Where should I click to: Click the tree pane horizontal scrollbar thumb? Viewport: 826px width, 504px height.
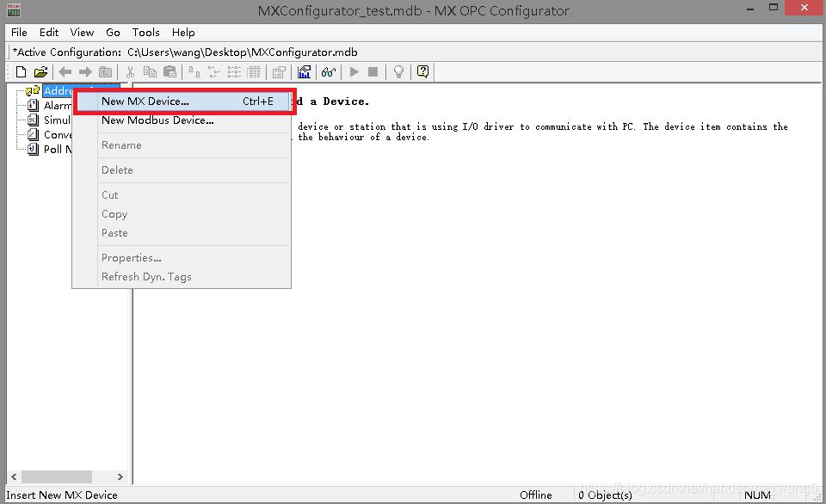[x=57, y=476]
